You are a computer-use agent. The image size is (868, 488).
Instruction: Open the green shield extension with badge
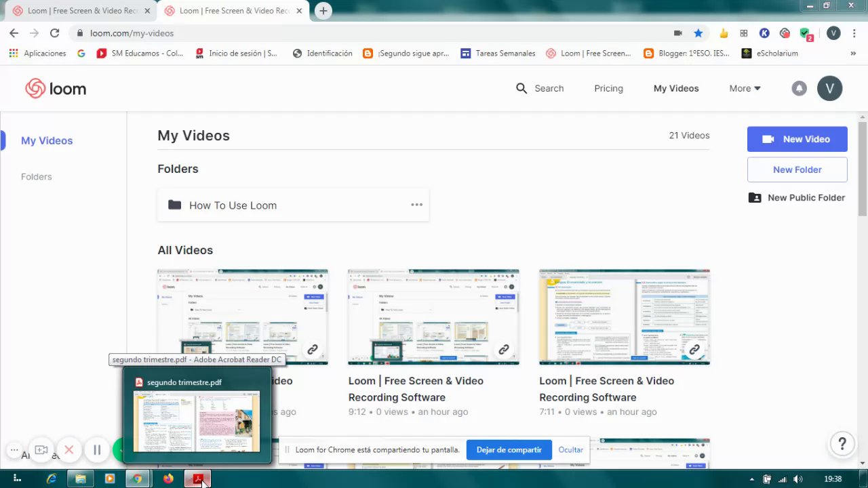click(806, 34)
